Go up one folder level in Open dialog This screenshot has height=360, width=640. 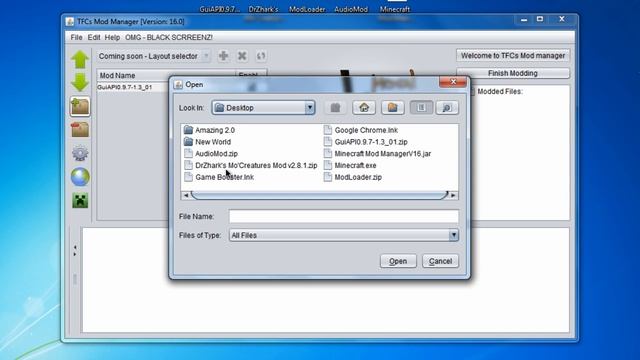click(x=335, y=108)
